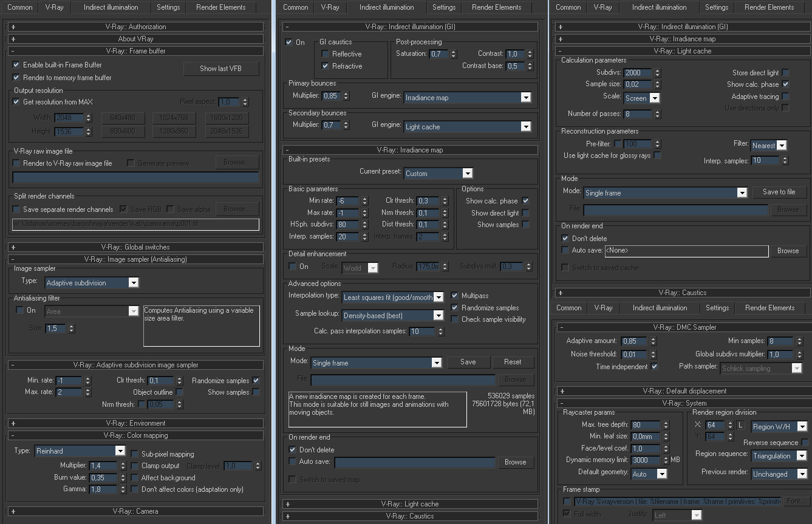Toggle Enable built-in Frame Buffer checkbox
The image size is (812, 524).
click(x=16, y=65)
